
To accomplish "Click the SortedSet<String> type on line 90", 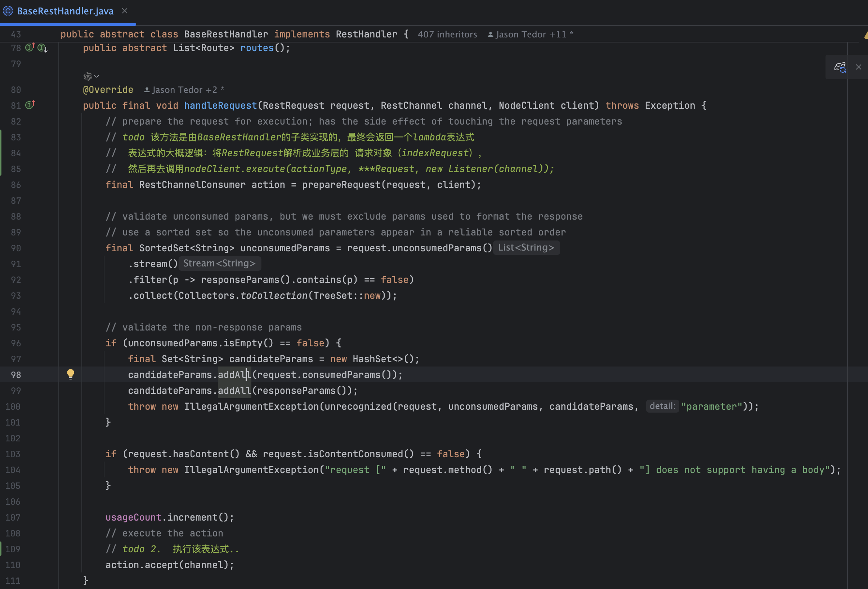I will coord(187,248).
